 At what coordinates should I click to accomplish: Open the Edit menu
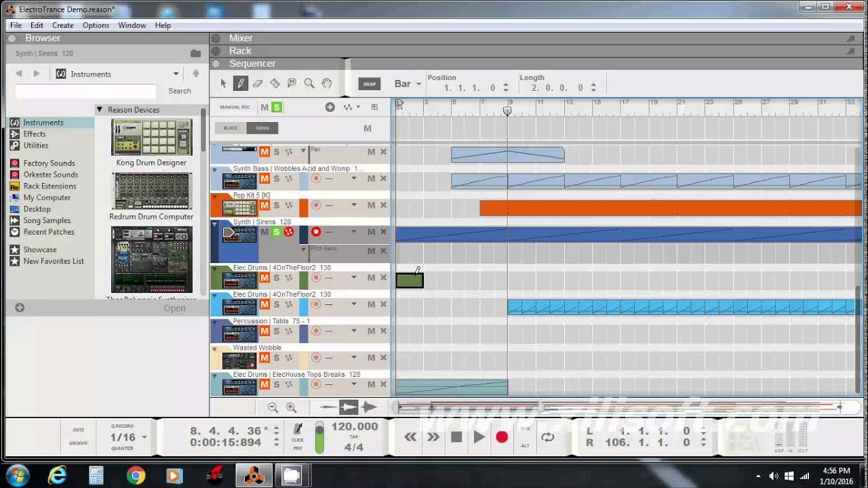(37, 25)
